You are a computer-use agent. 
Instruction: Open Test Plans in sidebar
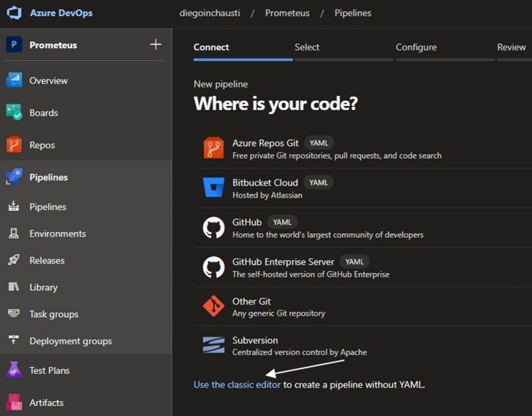click(x=50, y=370)
